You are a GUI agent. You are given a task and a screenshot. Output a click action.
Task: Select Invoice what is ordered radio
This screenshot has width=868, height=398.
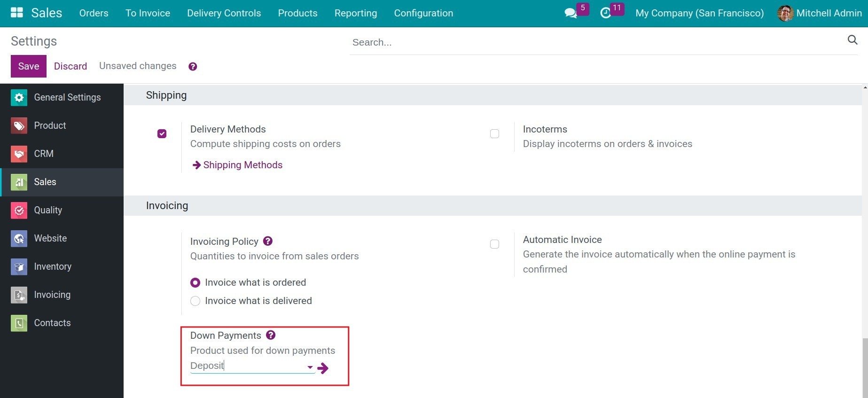195,282
